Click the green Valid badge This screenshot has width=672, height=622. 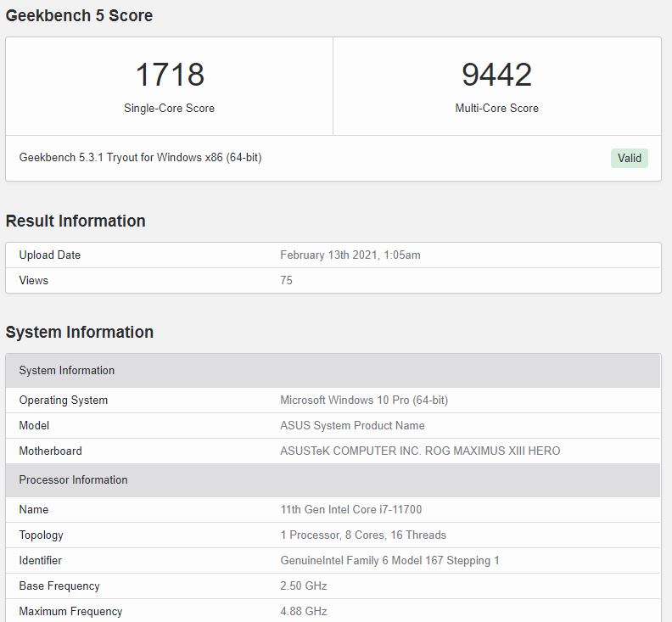629,158
